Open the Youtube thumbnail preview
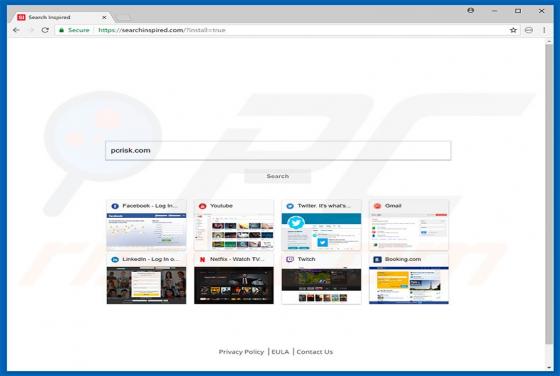Image resolution: width=560 pixels, height=376 pixels. 234,231
